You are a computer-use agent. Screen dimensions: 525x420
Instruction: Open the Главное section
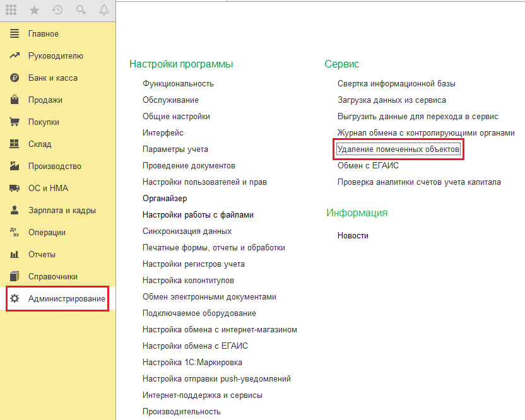point(43,34)
